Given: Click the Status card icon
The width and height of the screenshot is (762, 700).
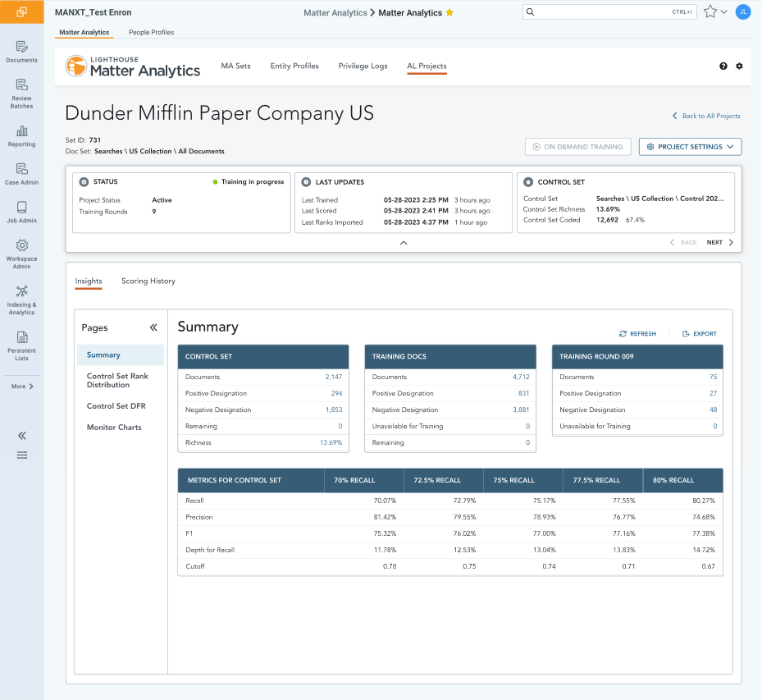Looking at the screenshot, I should click(84, 182).
